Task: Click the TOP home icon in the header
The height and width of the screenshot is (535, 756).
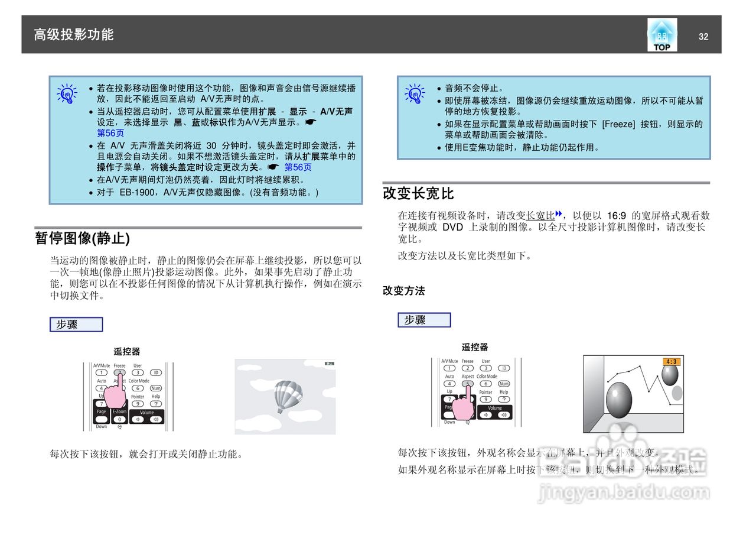Action: (662, 34)
